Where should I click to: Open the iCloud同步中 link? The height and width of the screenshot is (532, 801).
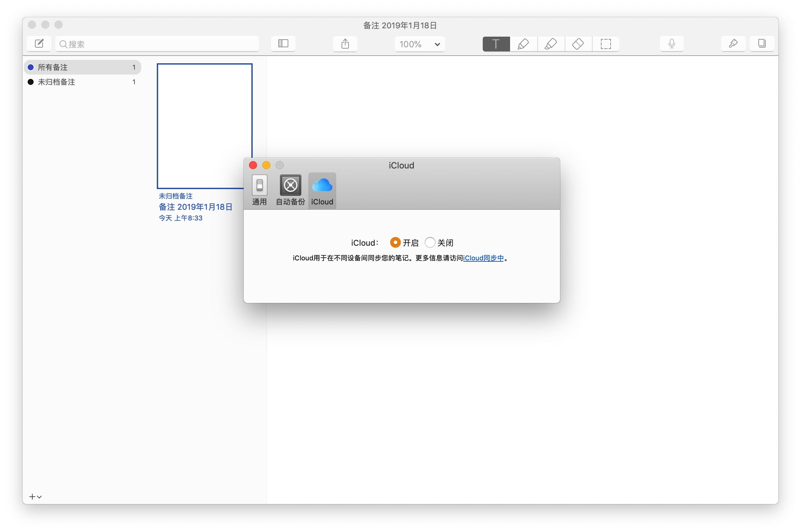click(x=483, y=258)
